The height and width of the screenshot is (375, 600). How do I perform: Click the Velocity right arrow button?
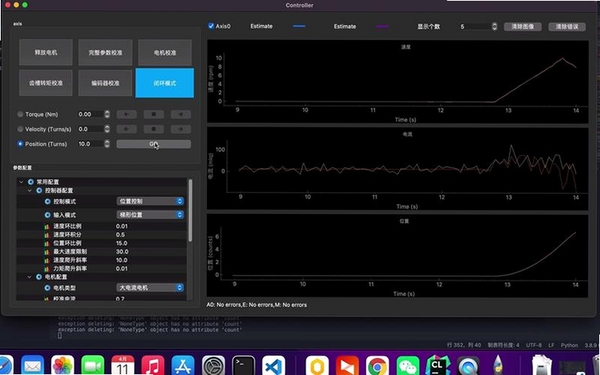181,129
